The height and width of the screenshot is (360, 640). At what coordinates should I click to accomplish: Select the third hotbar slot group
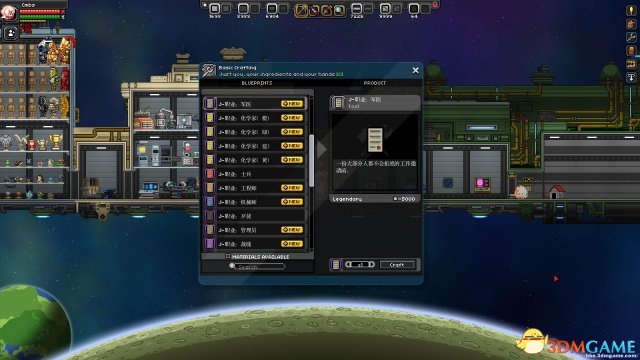[x=277, y=9]
